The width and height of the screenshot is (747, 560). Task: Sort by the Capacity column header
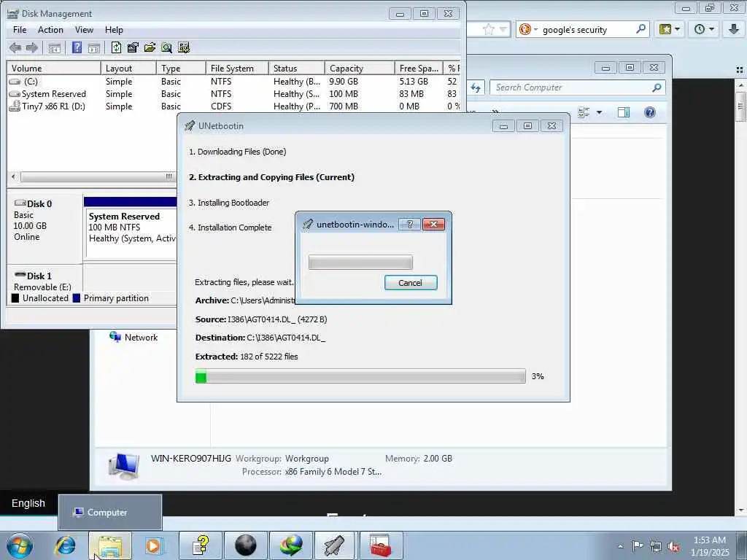tap(360, 68)
